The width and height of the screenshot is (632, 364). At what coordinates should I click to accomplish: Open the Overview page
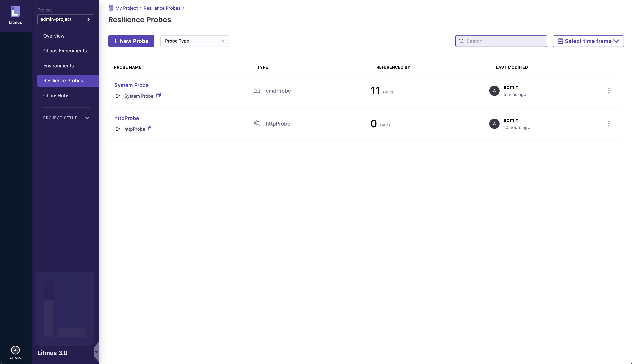click(x=54, y=36)
